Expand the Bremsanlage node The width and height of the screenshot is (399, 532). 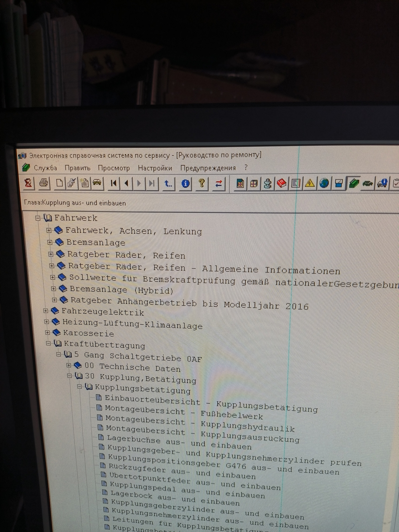(50, 242)
